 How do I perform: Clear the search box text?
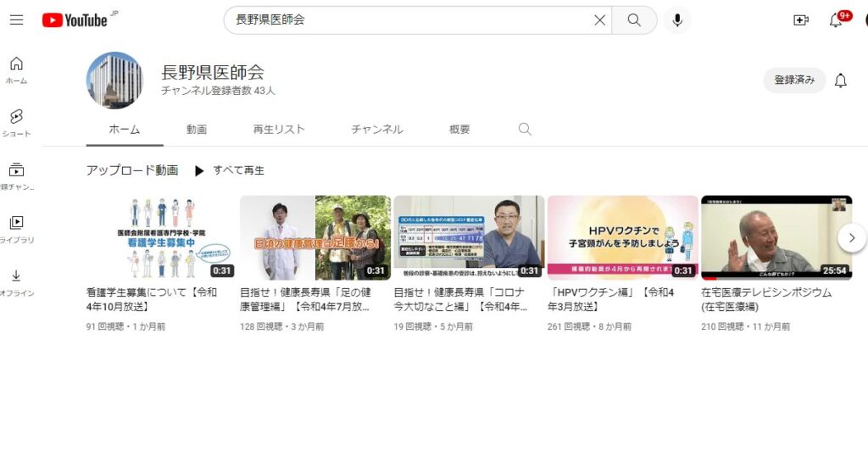599,19
